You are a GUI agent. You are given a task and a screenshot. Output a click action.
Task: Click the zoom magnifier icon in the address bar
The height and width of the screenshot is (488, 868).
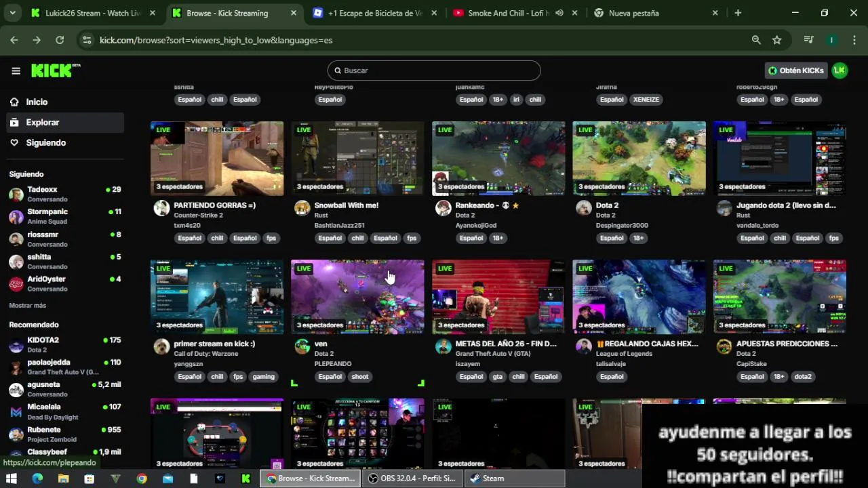pos(756,40)
